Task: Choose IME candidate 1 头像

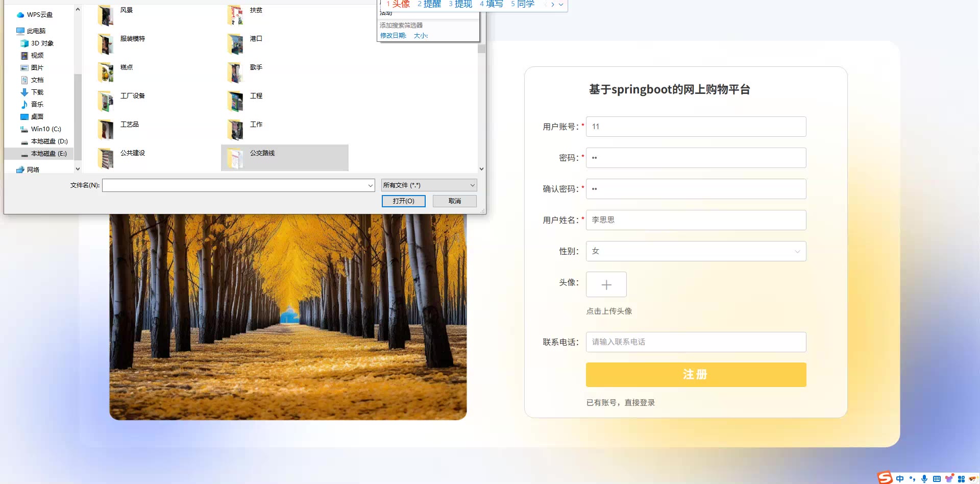Action: [398, 4]
